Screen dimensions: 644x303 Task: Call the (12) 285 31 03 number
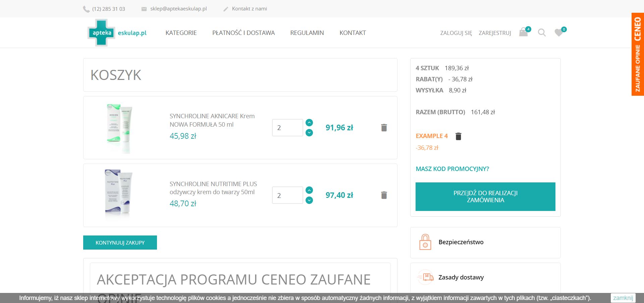pyautogui.click(x=109, y=9)
